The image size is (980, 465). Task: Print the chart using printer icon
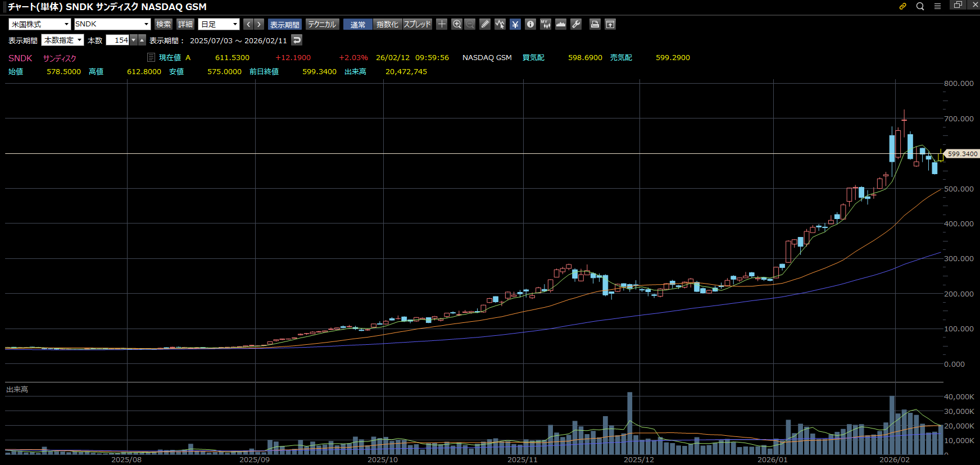595,24
